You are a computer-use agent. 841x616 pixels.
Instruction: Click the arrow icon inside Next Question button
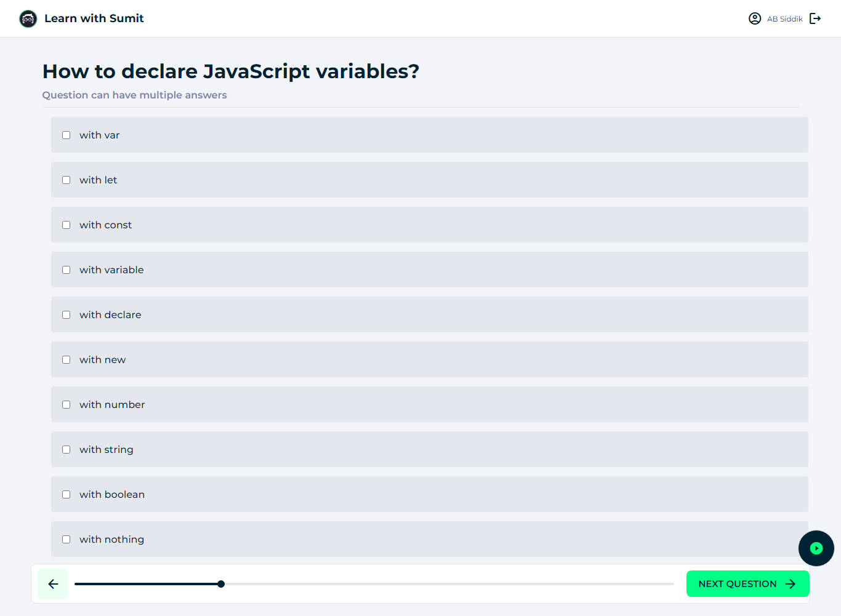tap(790, 583)
